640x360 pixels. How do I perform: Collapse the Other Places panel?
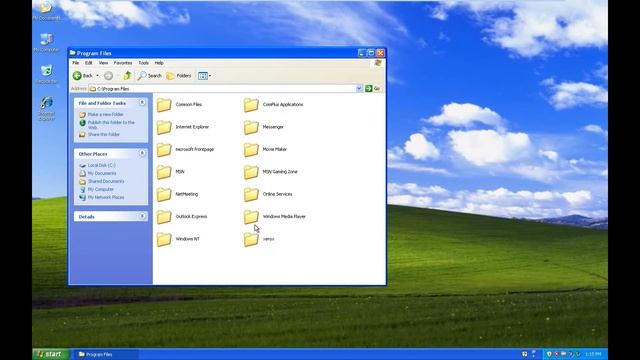tap(142, 153)
